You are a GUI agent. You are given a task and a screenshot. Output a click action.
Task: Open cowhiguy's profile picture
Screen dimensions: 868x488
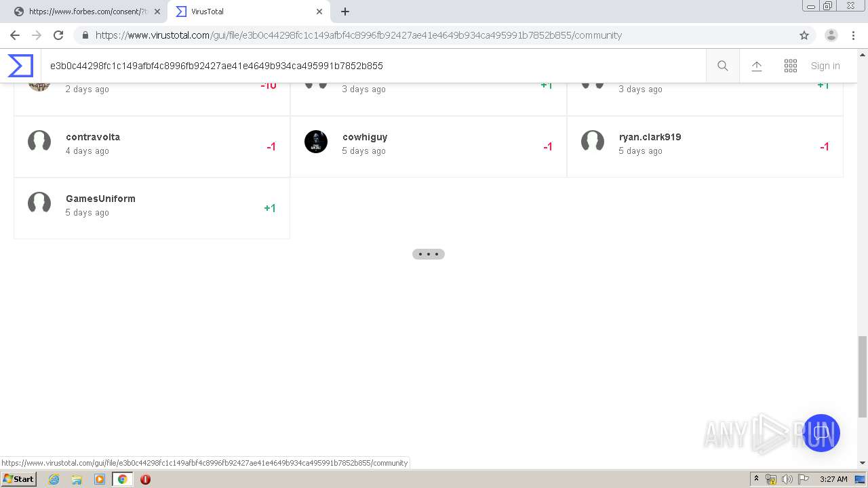316,142
